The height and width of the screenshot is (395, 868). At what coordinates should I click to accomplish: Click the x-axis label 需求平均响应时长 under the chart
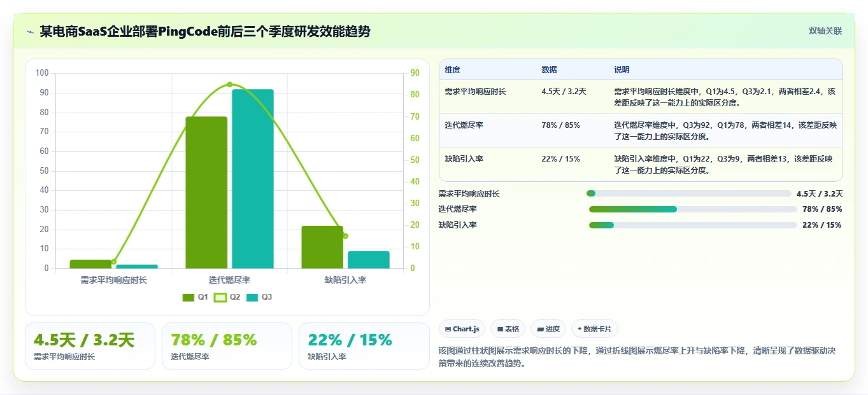[x=114, y=280]
